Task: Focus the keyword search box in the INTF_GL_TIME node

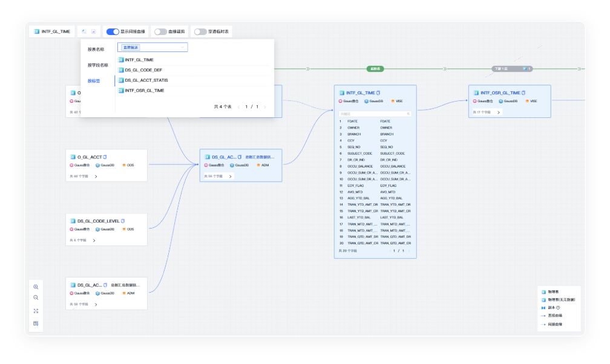Action: pos(375,114)
